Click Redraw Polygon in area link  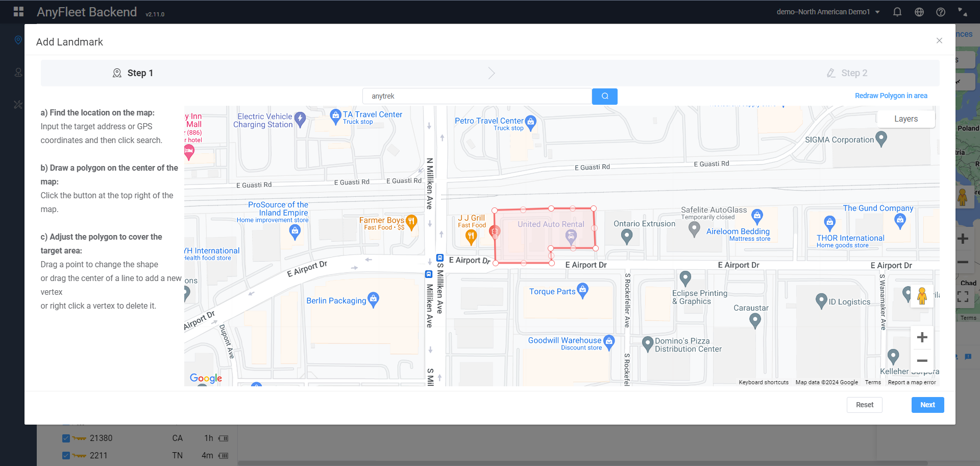click(891, 96)
